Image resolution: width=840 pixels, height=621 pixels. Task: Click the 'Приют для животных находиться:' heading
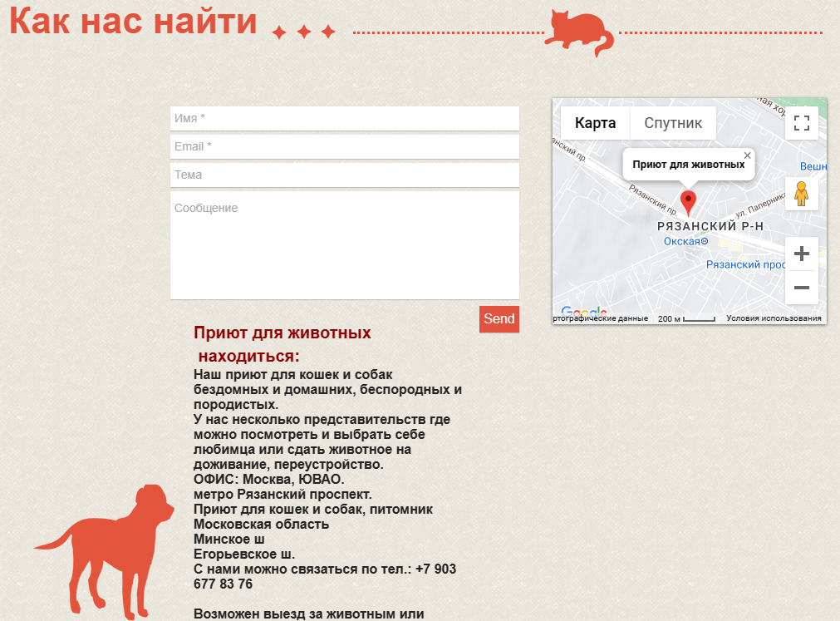pos(282,344)
